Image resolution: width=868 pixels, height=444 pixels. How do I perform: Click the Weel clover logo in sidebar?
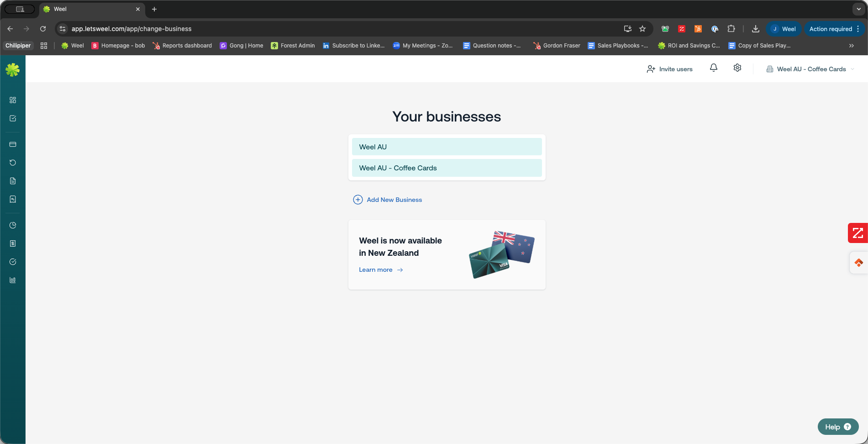click(13, 69)
